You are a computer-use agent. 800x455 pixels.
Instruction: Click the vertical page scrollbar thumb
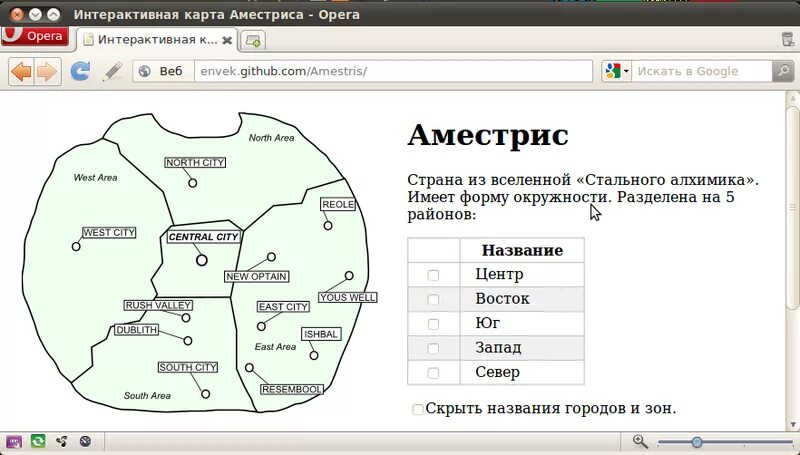792,207
